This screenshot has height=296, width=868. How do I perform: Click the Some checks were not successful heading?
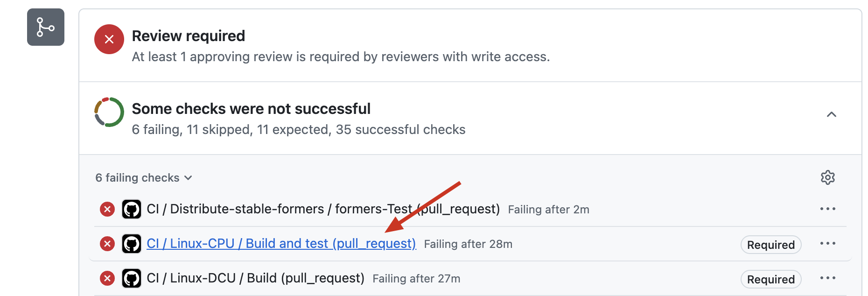coord(251,108)
